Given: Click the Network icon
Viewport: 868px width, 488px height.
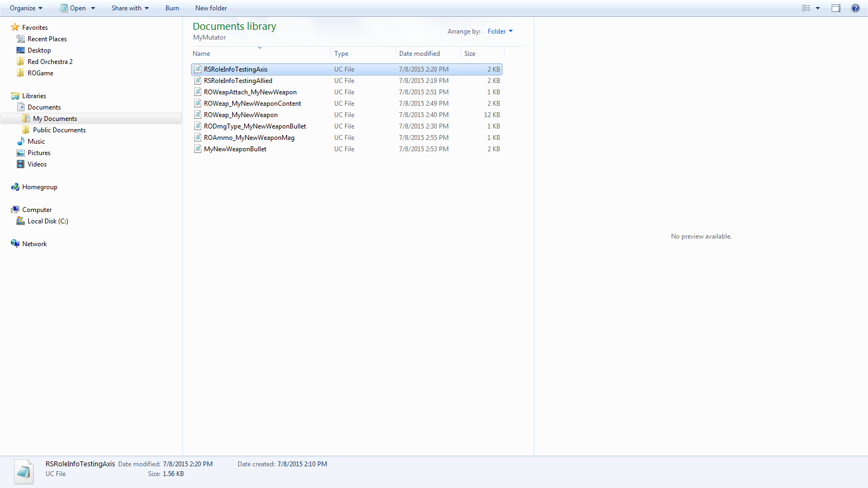Looking at the screenshot, I should point(15,244).
